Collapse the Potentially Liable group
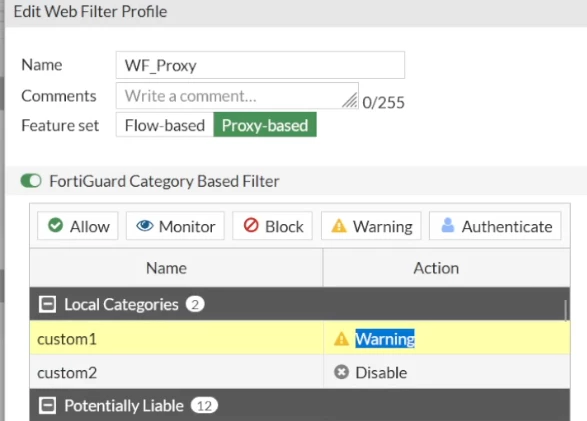Screen dimensions: 587x421 click(x=48, y=406)
